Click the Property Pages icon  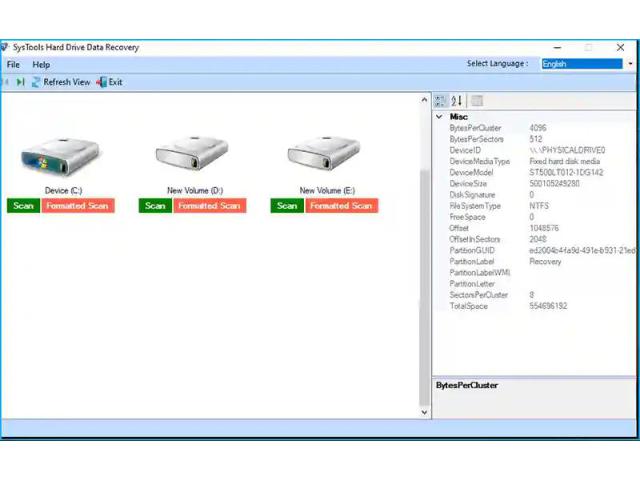click(x=477, y=100)
